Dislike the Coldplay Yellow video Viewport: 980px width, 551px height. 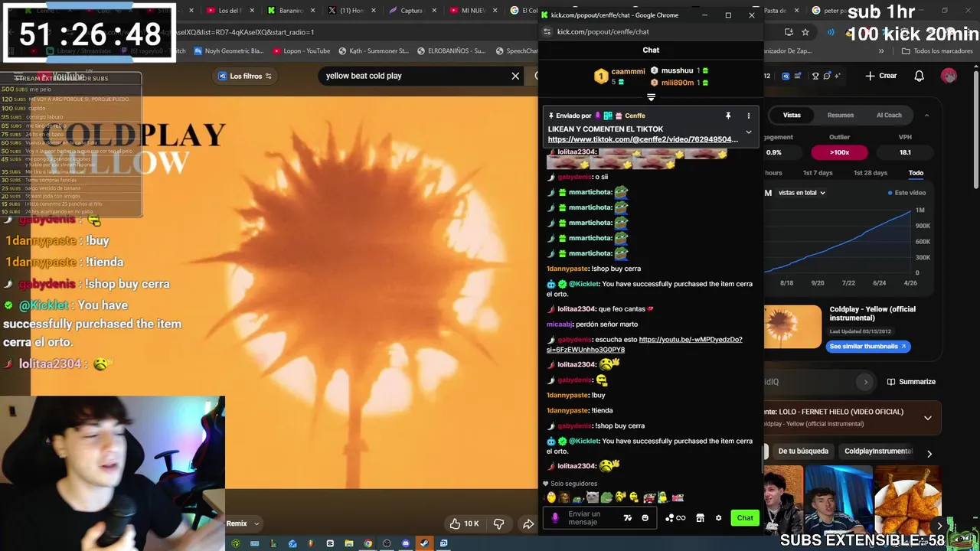(x=498, y=523)
